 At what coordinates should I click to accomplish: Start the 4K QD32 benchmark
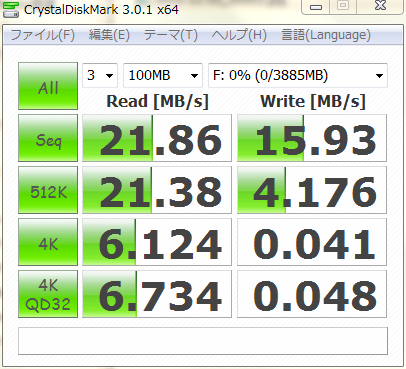click(48, 294)
